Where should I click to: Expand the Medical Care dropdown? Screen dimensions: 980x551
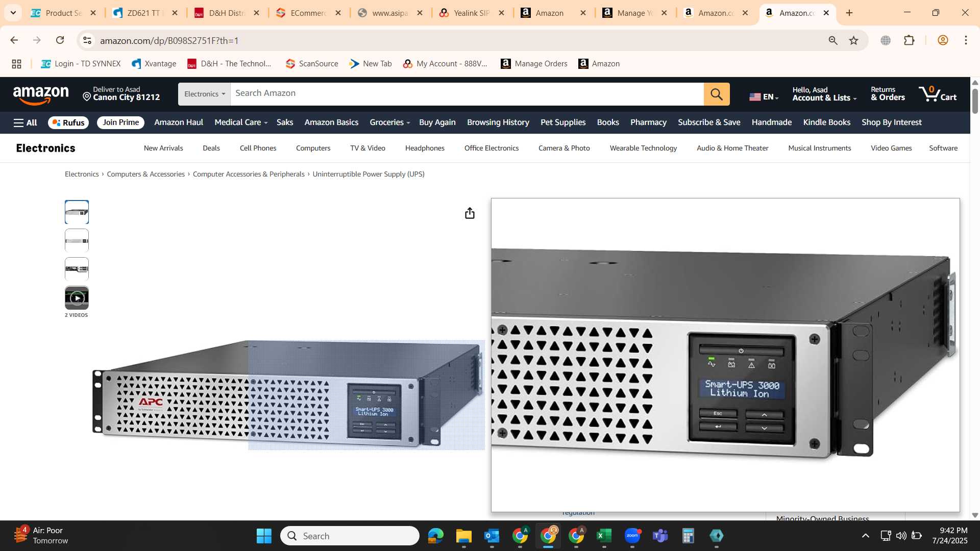[241, 122]
